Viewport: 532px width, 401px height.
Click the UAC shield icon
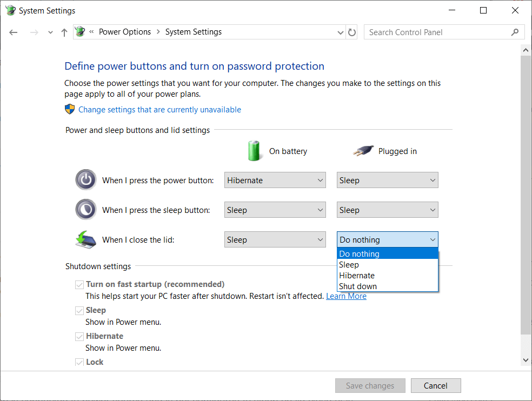[69, 109]
